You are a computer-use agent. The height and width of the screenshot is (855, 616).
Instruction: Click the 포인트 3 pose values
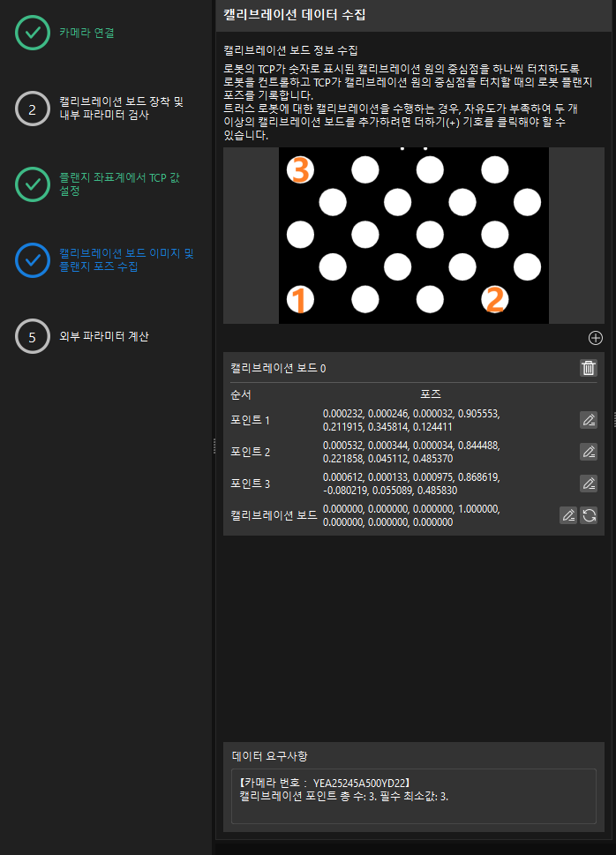411,484
